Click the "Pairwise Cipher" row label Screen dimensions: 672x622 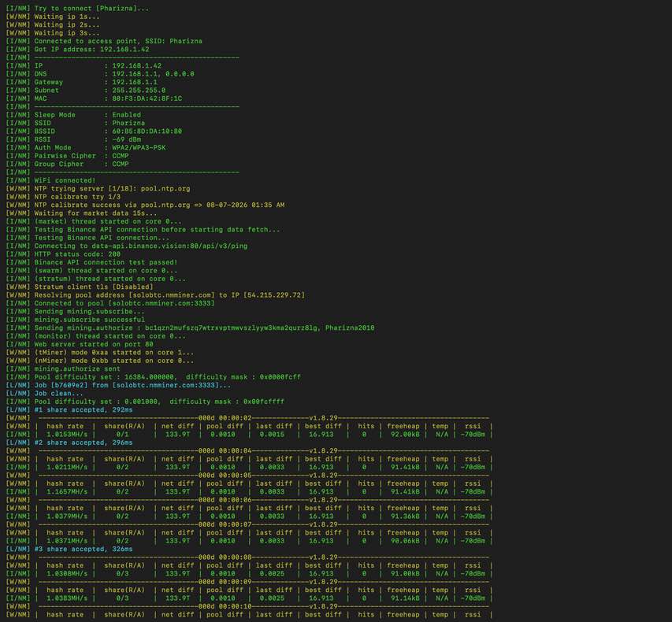[65, 156]
